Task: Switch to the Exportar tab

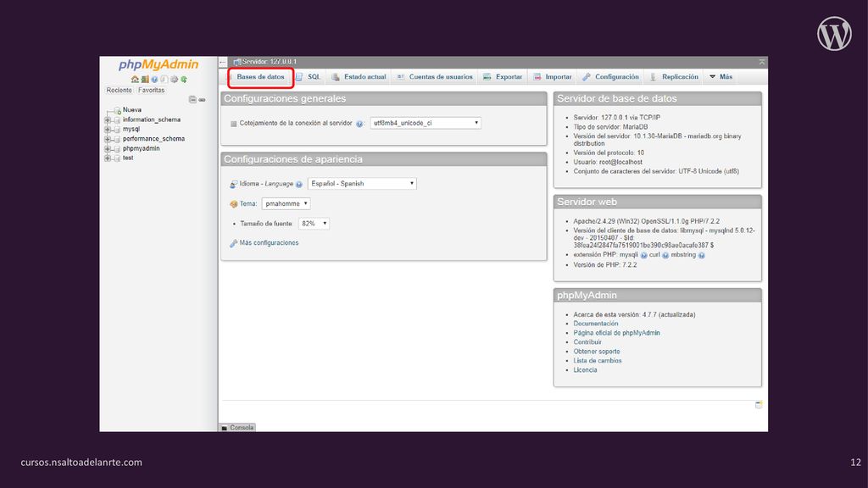Action: point(503,77)
